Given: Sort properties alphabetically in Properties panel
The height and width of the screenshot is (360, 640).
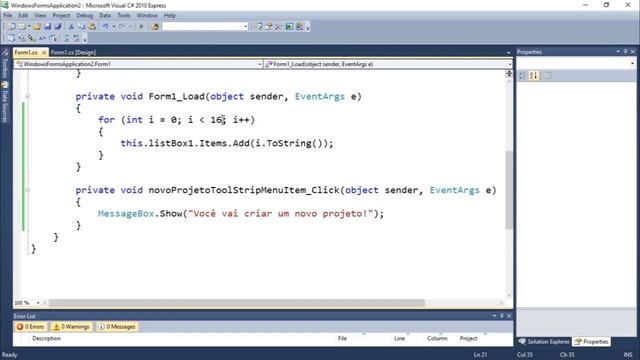Looking at the screenshot, I should point(533,76).
